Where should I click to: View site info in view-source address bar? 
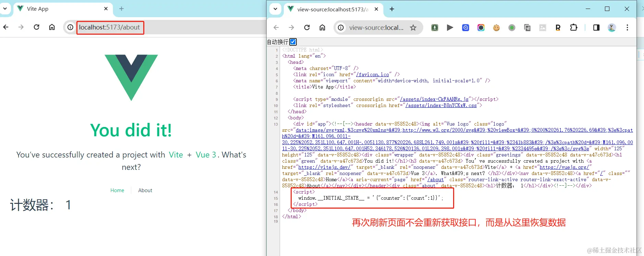coord(341,28)
